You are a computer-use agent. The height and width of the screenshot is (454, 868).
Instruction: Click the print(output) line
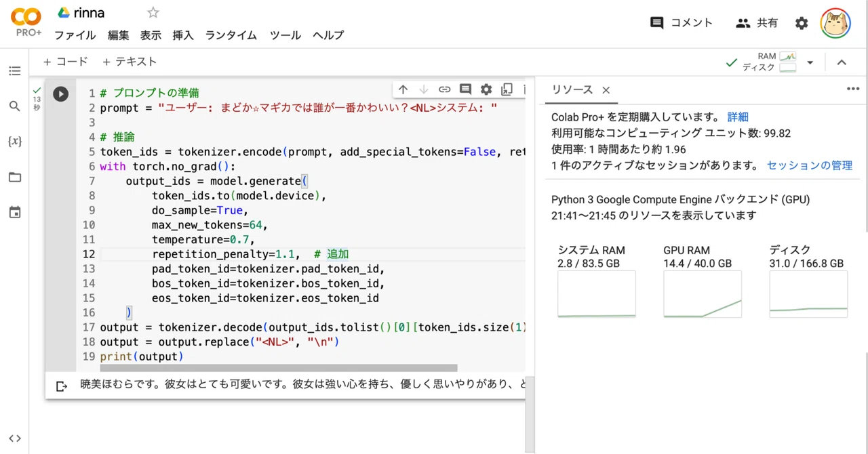(x=142, y=356)
